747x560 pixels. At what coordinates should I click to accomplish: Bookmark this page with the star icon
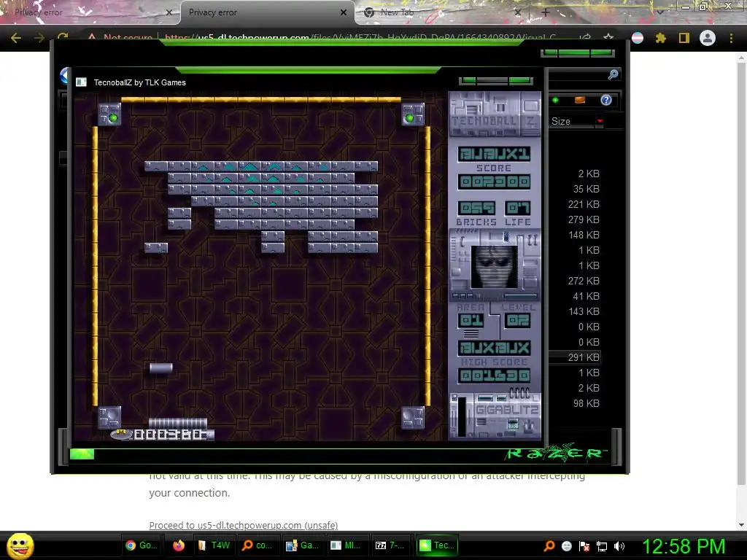608,38
